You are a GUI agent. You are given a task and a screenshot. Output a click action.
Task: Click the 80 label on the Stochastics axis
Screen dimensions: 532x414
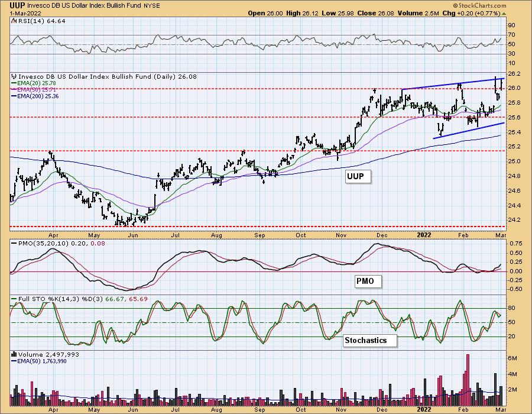512,308
